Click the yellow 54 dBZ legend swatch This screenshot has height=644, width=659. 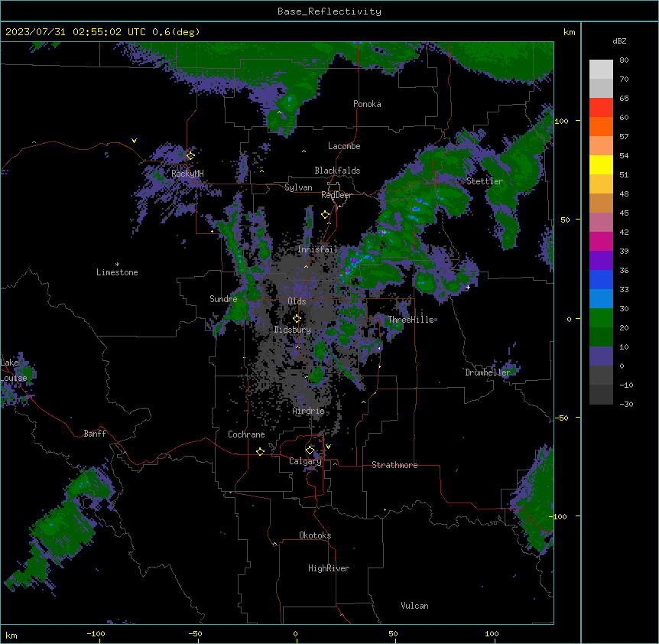(601, 164)
